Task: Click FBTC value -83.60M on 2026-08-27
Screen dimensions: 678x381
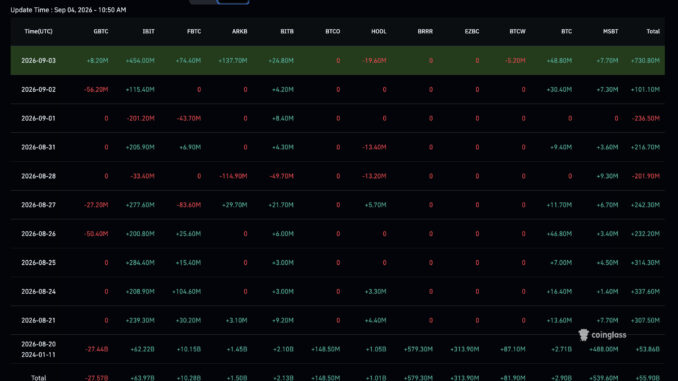Action: point(189,205)
